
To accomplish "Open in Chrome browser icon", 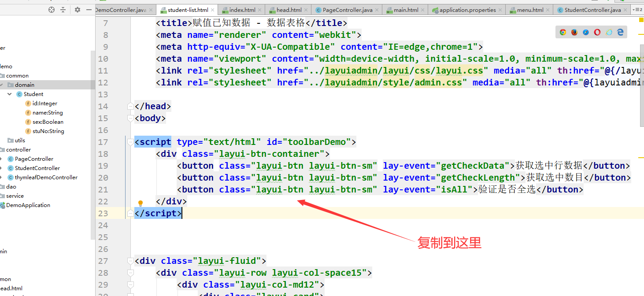I will [563, 32].
